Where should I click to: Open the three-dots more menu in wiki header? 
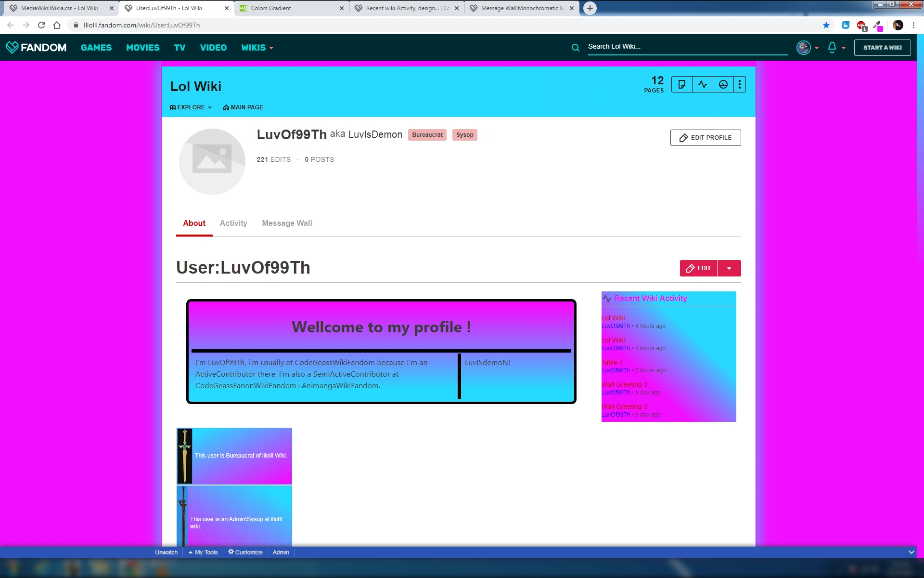click(x=740, y=85)
